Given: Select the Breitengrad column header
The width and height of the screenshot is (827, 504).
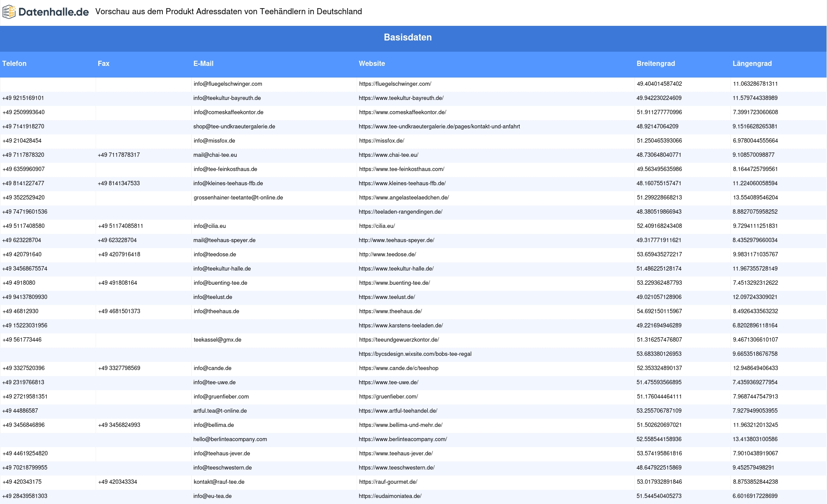Looking at the screenshot, I should tap(656, 63).
